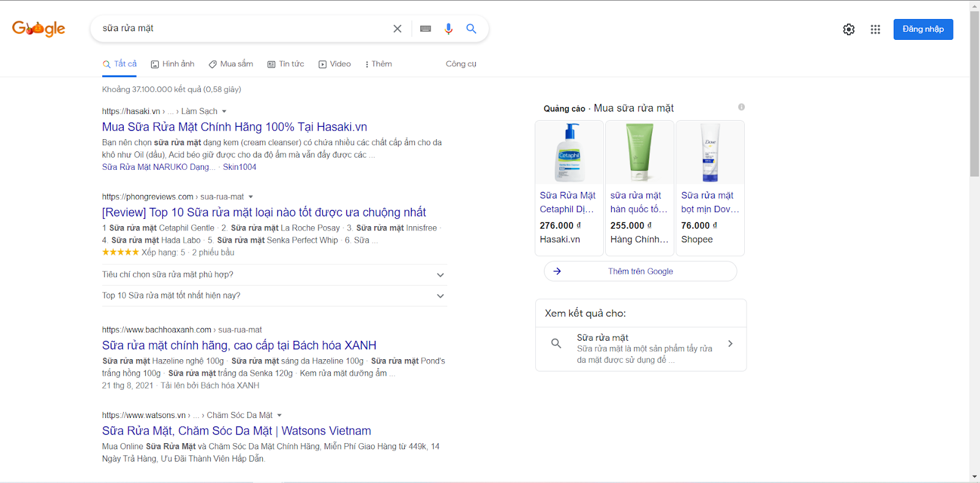Open the '[Review] Top 10 Sữa rửa mặt' result

coord(264,212)
